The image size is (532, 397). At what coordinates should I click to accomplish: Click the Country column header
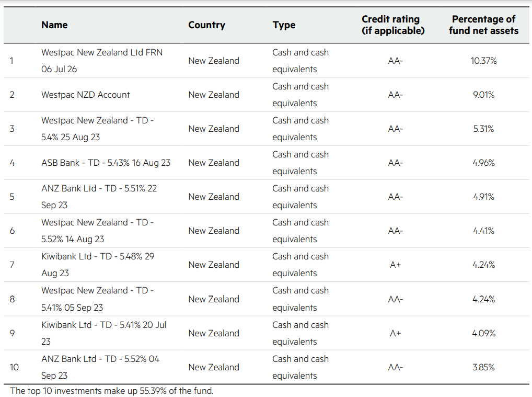206,25
